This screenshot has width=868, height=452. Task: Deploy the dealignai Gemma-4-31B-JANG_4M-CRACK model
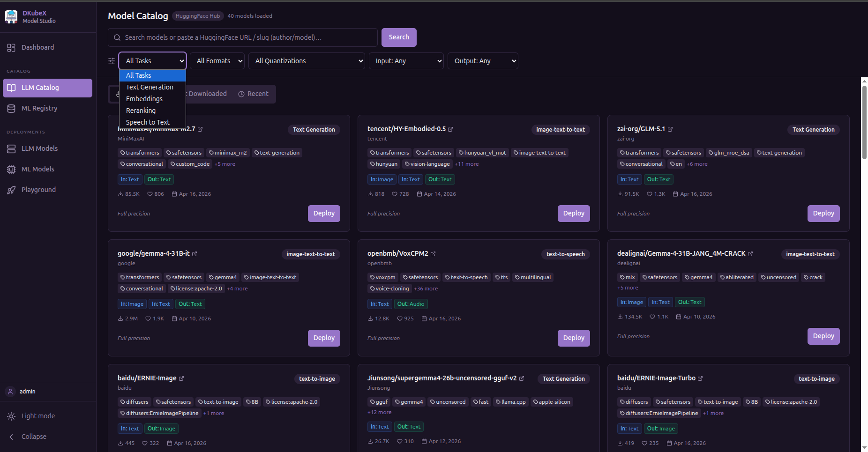pos(823,336)
